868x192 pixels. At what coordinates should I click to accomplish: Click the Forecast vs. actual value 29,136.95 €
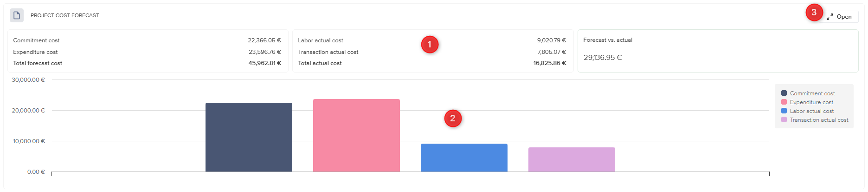pyautogui.click(x=603, y=58)
